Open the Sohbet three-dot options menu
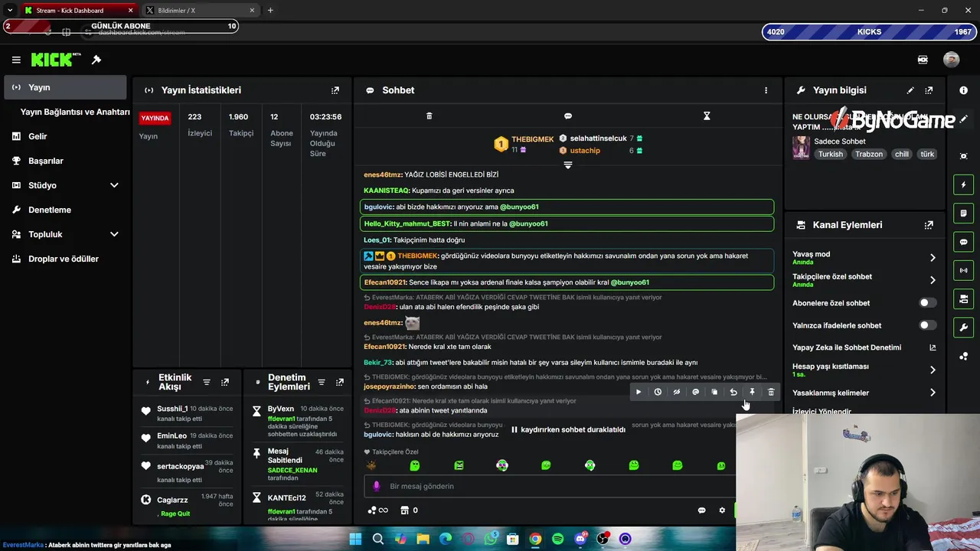The image size is (980, 551). [766, 90]
